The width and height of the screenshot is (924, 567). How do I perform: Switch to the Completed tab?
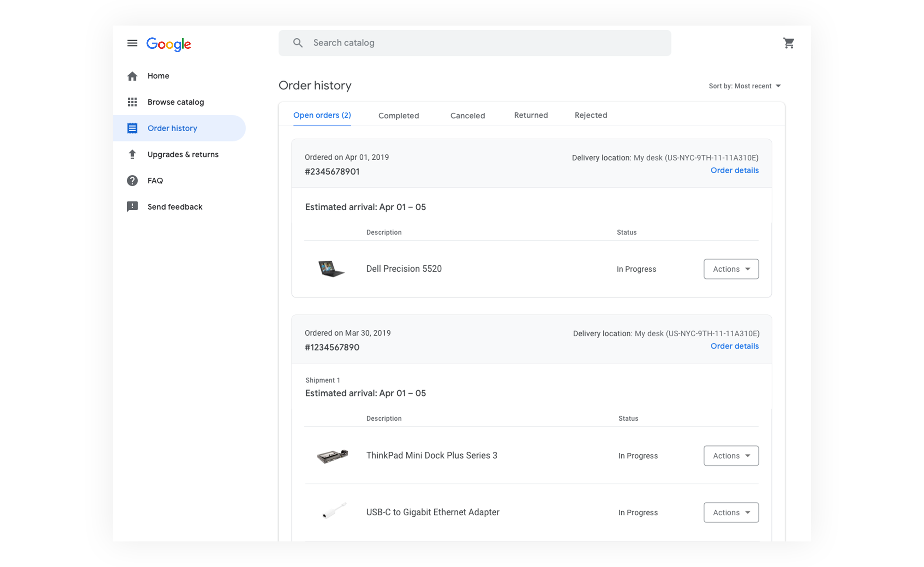coord(398,115)
